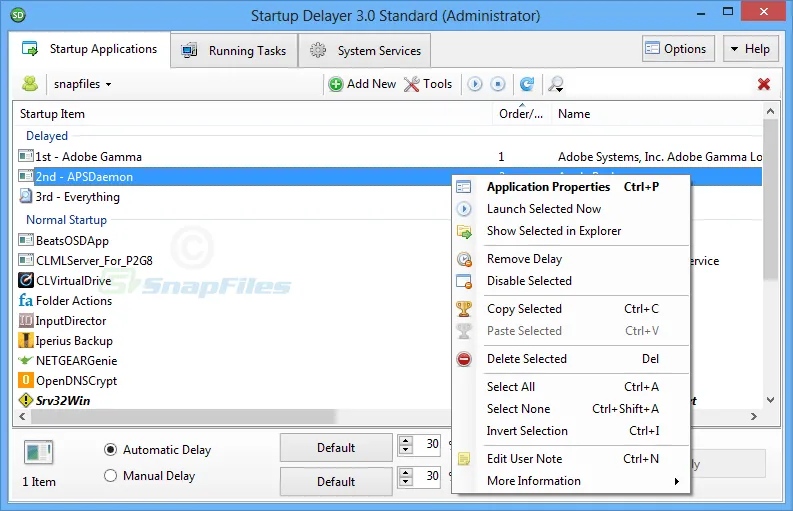This screenshot has height=511, width=793.
Task: Click the green Add New plus icon
Action: pos(336,84)
